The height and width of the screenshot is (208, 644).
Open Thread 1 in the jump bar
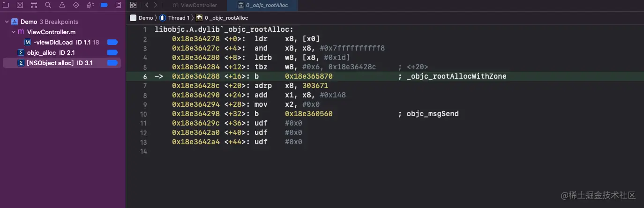174,18
